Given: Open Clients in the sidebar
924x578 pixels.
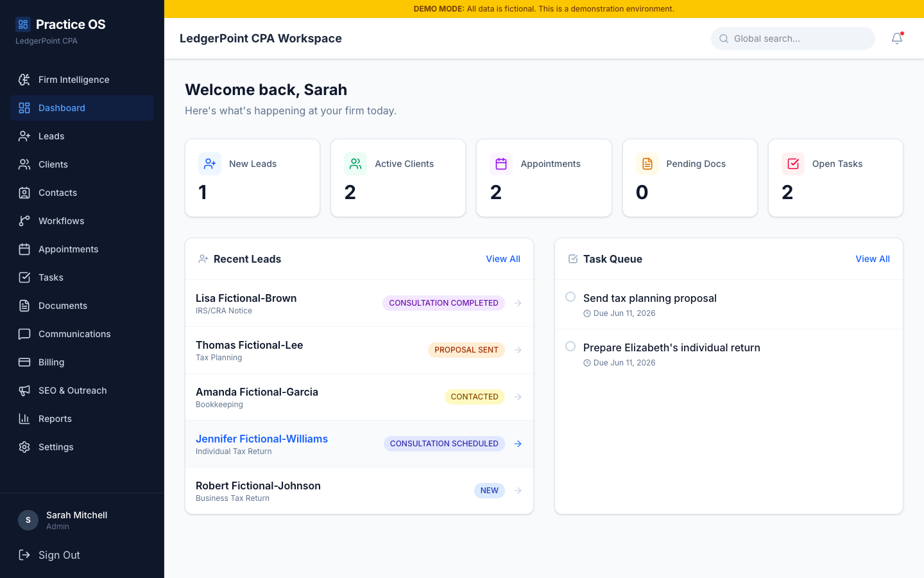Looking at the screenshot, I should pos(81,164).
